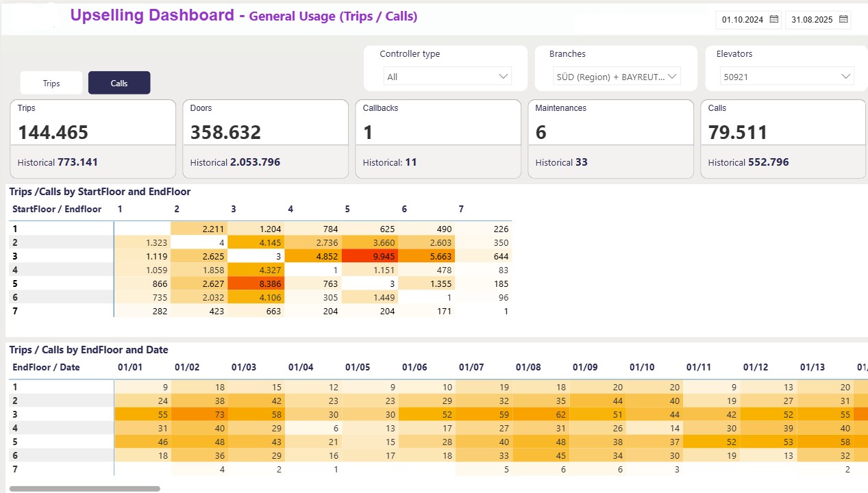Switch to the Trips view toggle
This screenshot has height=493, width=868.
51,83
